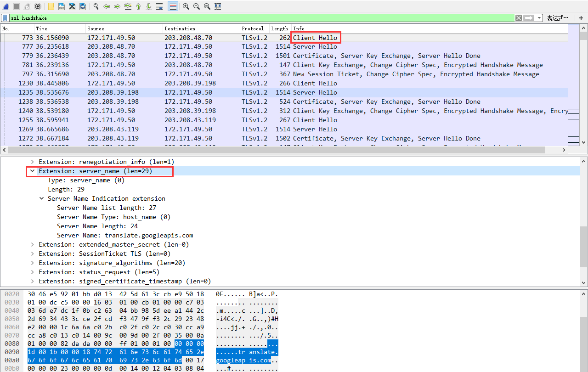Viewport: 588px width, 372px height.
Task: Expand the signed_certificate_timestamp extension
Action: [33, 282]
